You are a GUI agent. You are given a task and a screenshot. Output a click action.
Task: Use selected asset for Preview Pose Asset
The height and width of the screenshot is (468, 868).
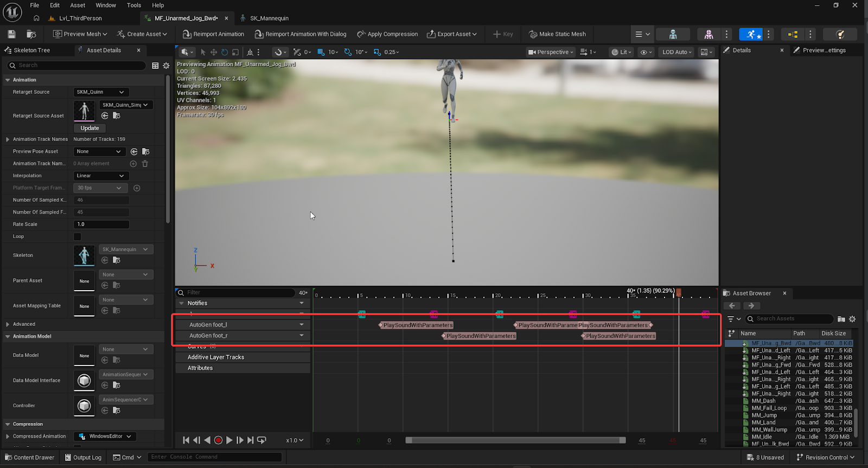tap(134, 152)
